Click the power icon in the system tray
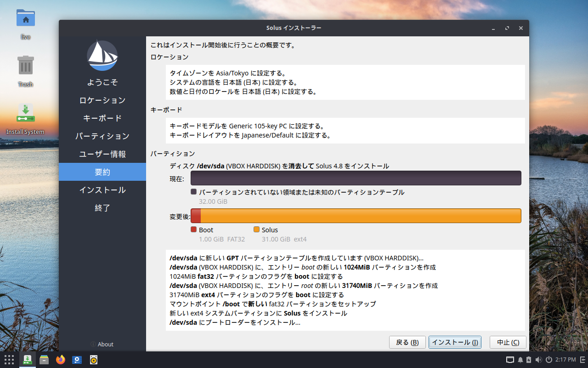The image size is (588, 368). pyautogui.click(x=548, y=360)
